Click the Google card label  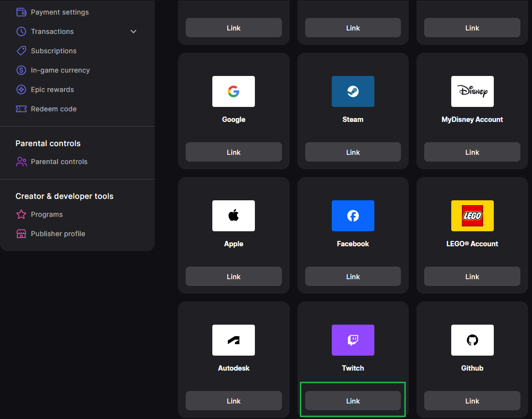click(x=234, y=120)
